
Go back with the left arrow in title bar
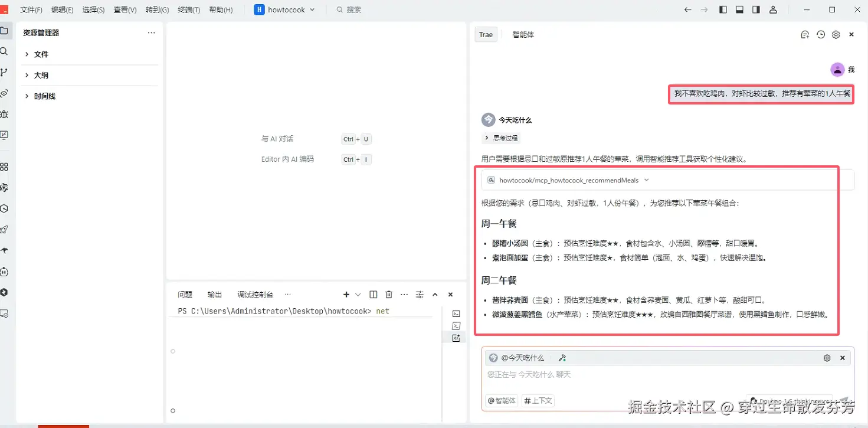[x=687, y=9]
